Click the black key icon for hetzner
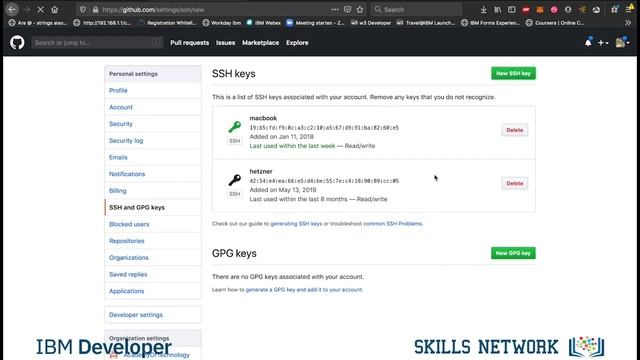This screenshot has height=360, width=640. [234, 180]
